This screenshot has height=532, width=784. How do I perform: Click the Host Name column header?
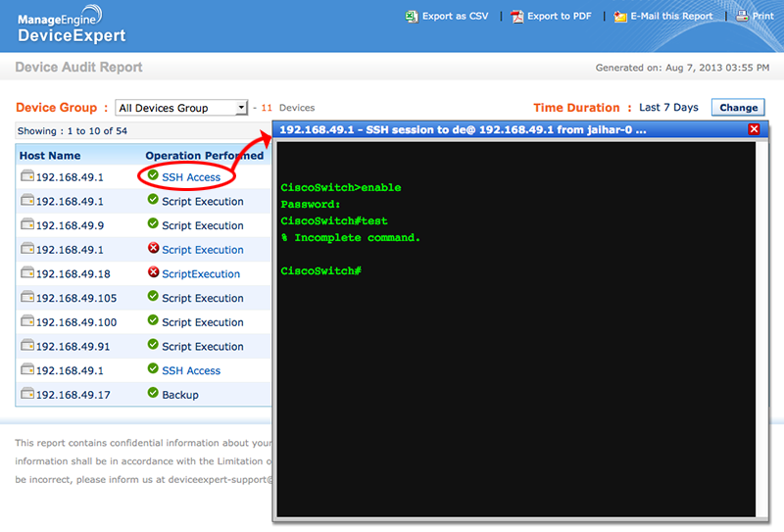click(50, 156)
